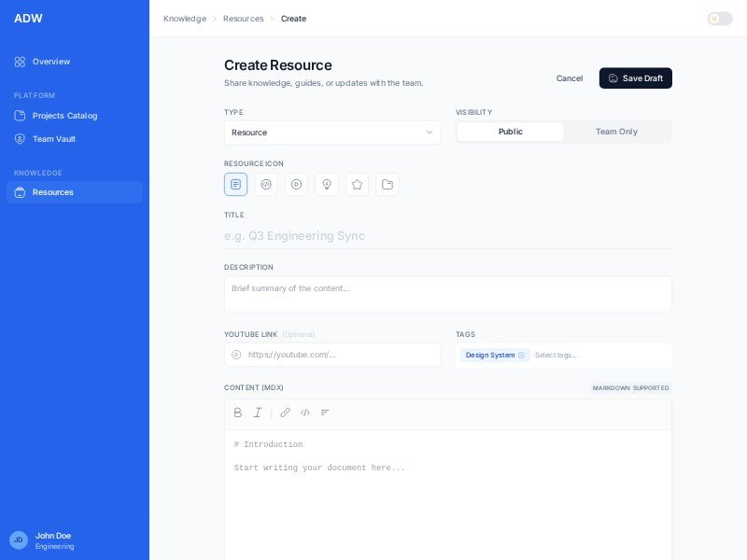Choose the code resource icon
This screenshot has width=747, height=560.
(x=266, y=184)
